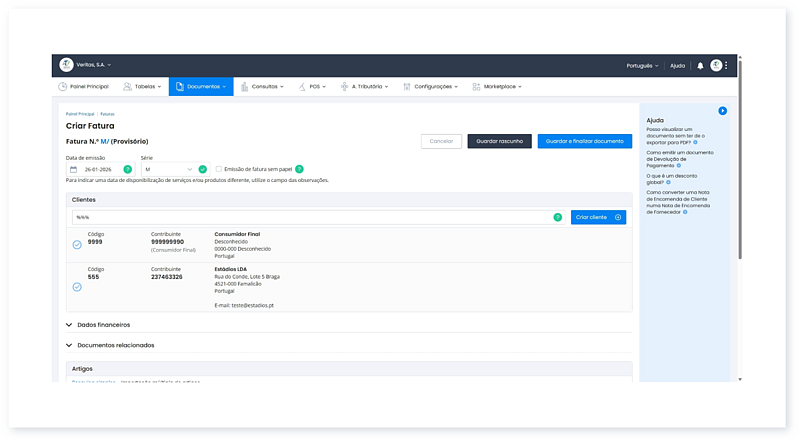Open the Documentos menu
Viewport: 800px width, 442px height.
[201, 87]
